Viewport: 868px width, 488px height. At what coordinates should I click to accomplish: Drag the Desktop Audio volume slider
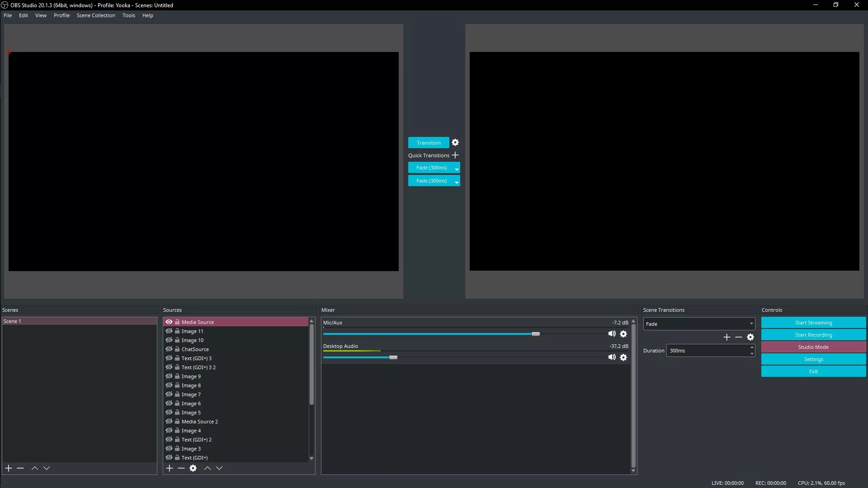click(393, 357)
